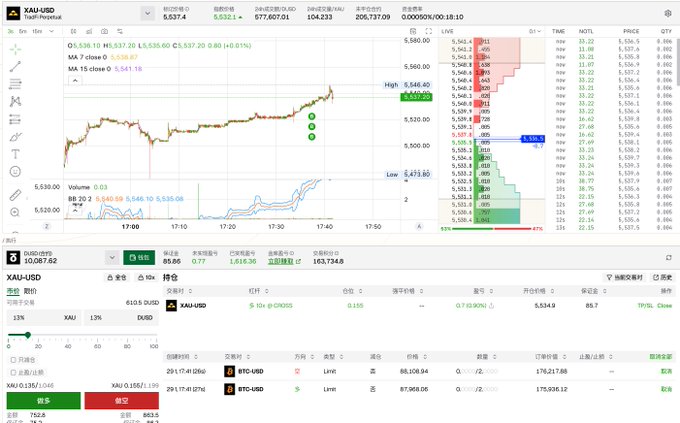Click the trades list vertical scrollbar
Screen dimensions: 680x423
coord(677,61)
